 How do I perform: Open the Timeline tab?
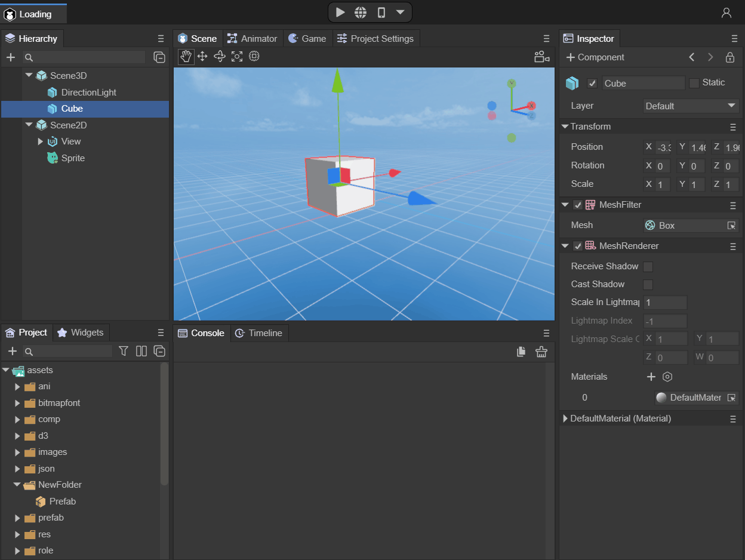click(x=259, y=333)
